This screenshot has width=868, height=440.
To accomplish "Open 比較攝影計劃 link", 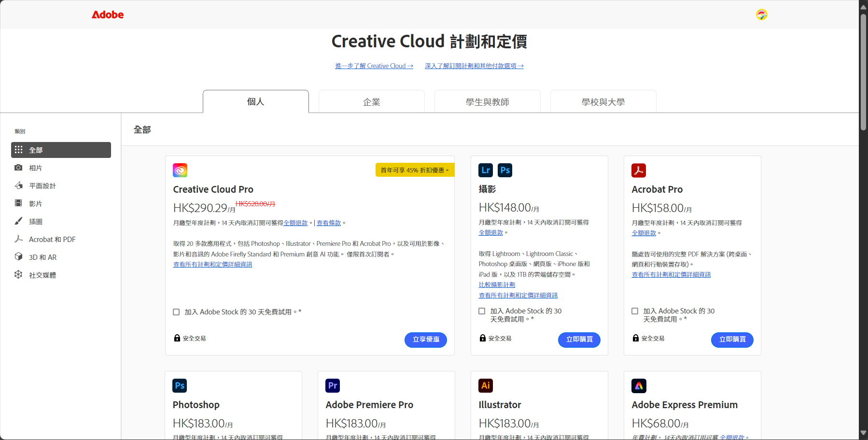I will tap(497, 285).
